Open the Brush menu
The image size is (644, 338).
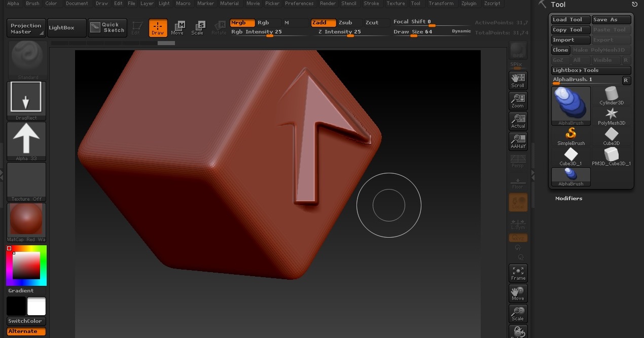click(32, 4)
